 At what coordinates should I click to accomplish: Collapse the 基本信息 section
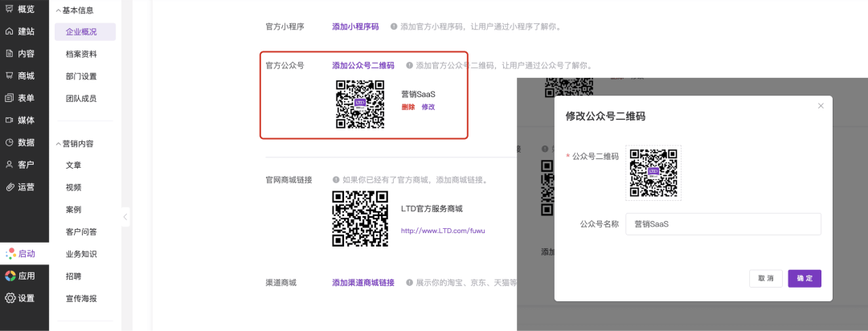(58, 10)
